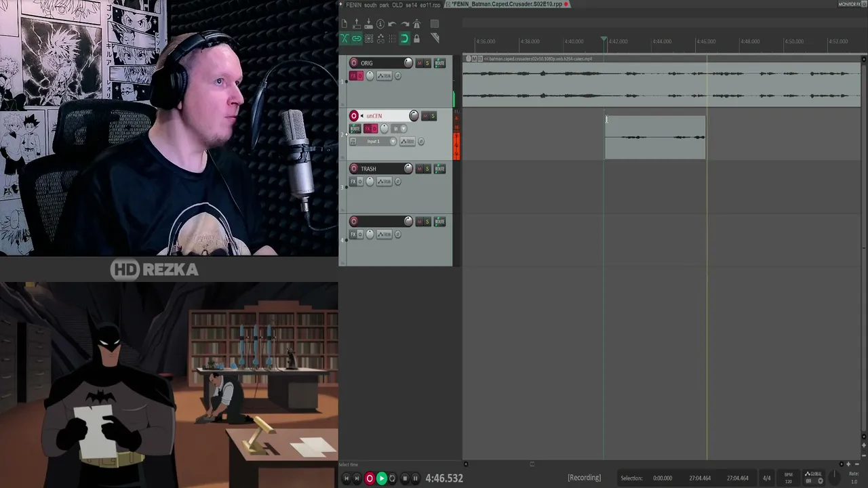This screenshot has height=488, width=868.
Task: Toggle transport repeat loop
Action: click(x=392, y=479)
